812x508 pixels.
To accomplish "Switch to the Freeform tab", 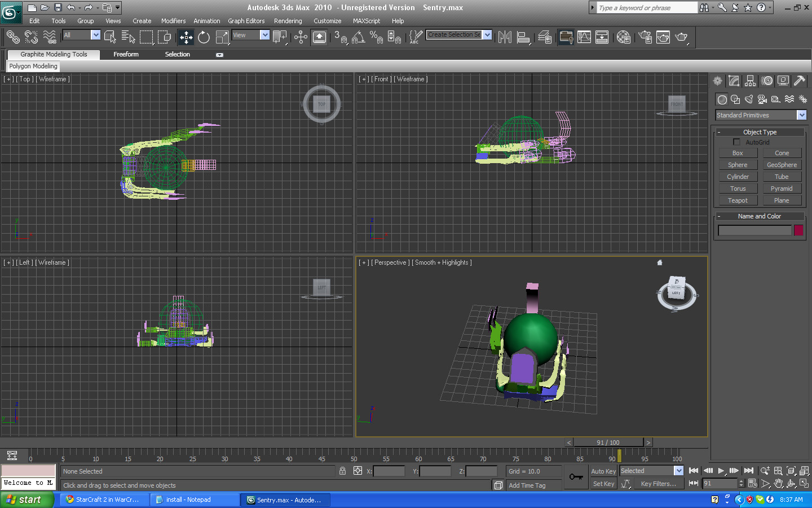I will click(x=126, y=54).
